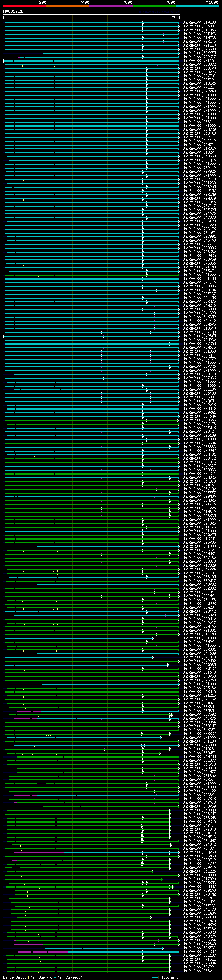222x980 pixels.
Task: Click the UniRef100_B8BQ72 hit label
Action: click(199, 64)
